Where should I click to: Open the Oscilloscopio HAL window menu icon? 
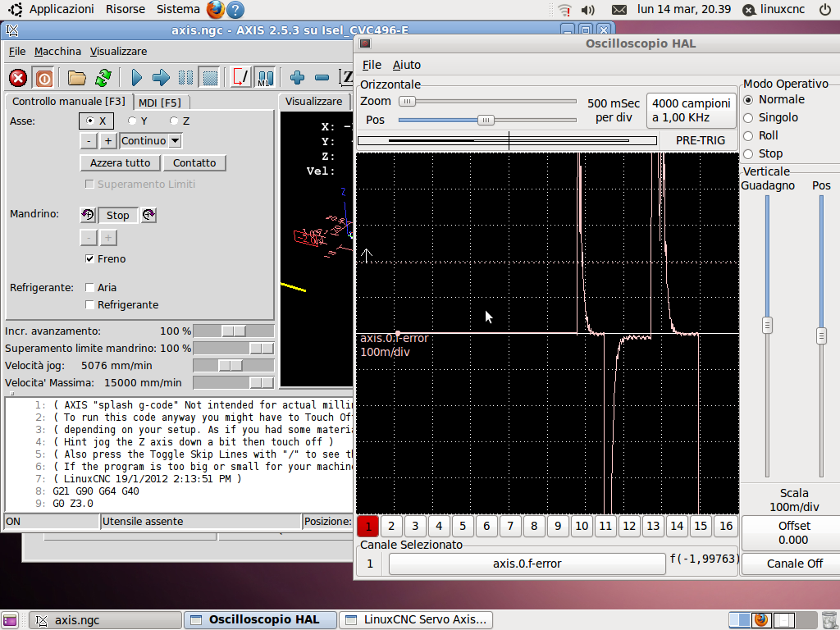tap(365, 43)
